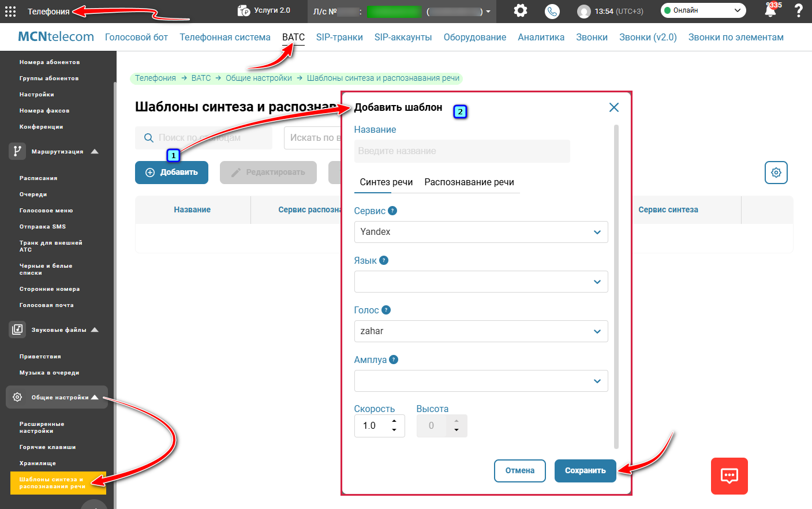Image resolution: width=812 pixels, height=509 pixels.
Task: Show help for Сервис field
Action: [392, 211]
